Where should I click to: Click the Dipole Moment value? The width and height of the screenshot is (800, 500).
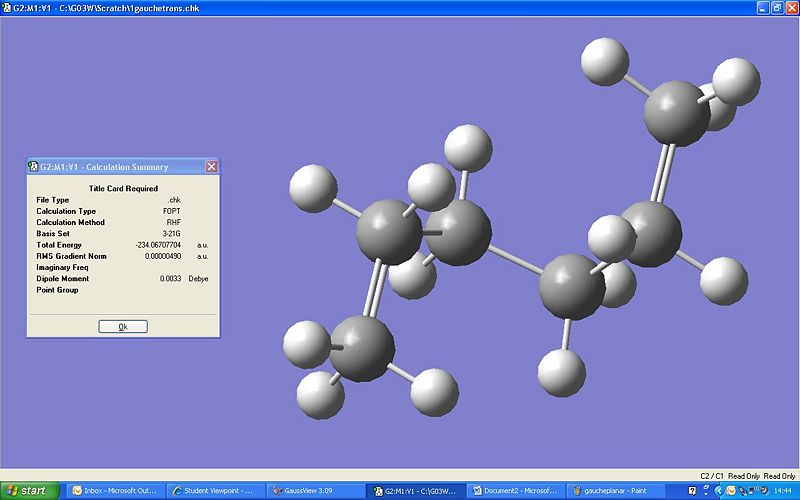[x=170, y=279]
